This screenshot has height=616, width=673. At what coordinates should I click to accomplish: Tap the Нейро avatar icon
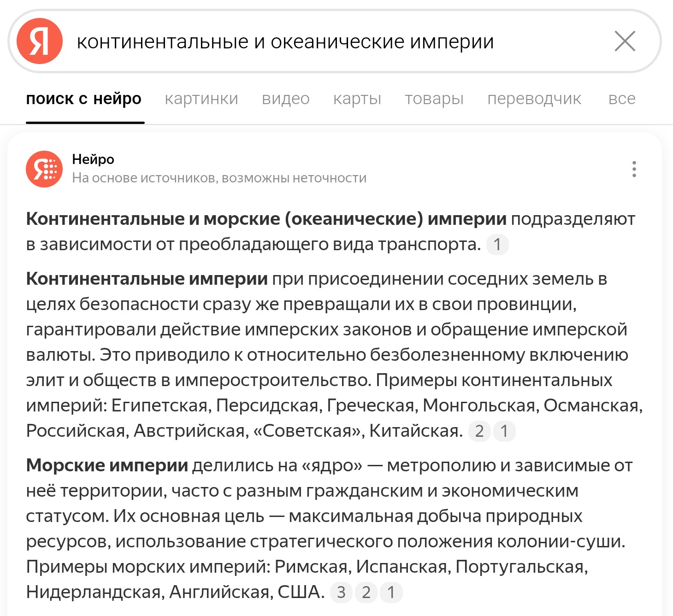tap(44, 169)
